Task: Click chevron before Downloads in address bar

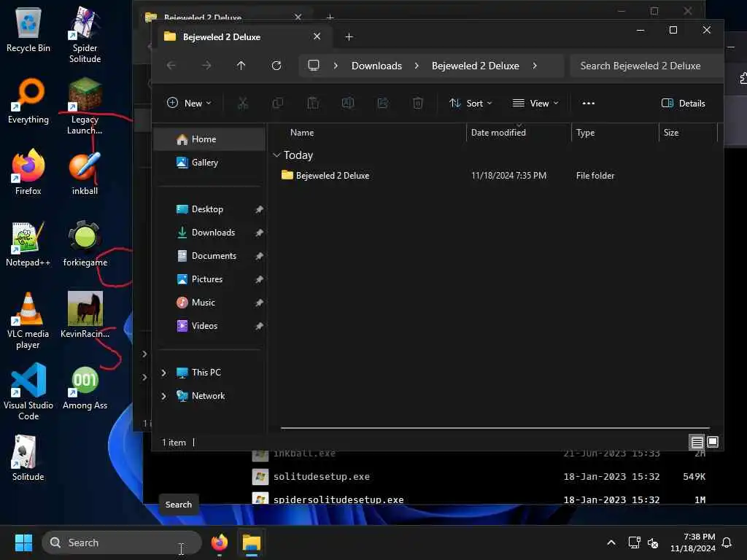Action: coord(336,66)
